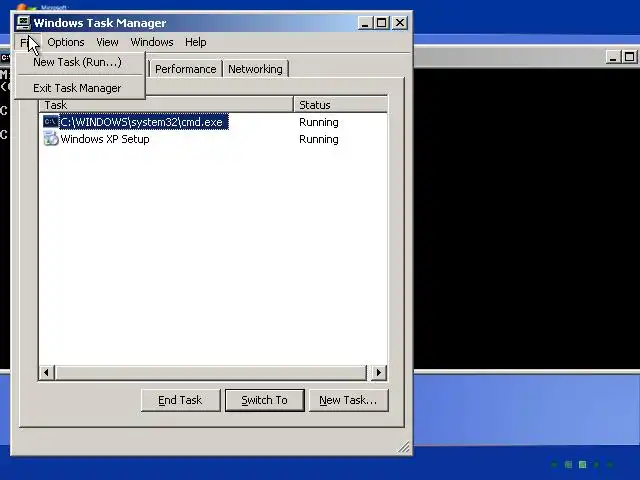Click the Task Manager resize grip corner
The image size is (640, 480).
[x=404, y=447]
